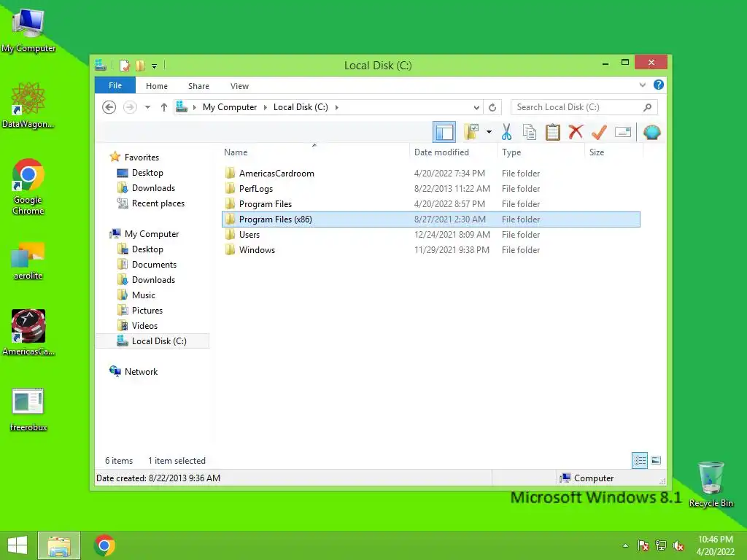
Task: Switch to the Home ribbon tab
Action: click(x=157, y=86)
